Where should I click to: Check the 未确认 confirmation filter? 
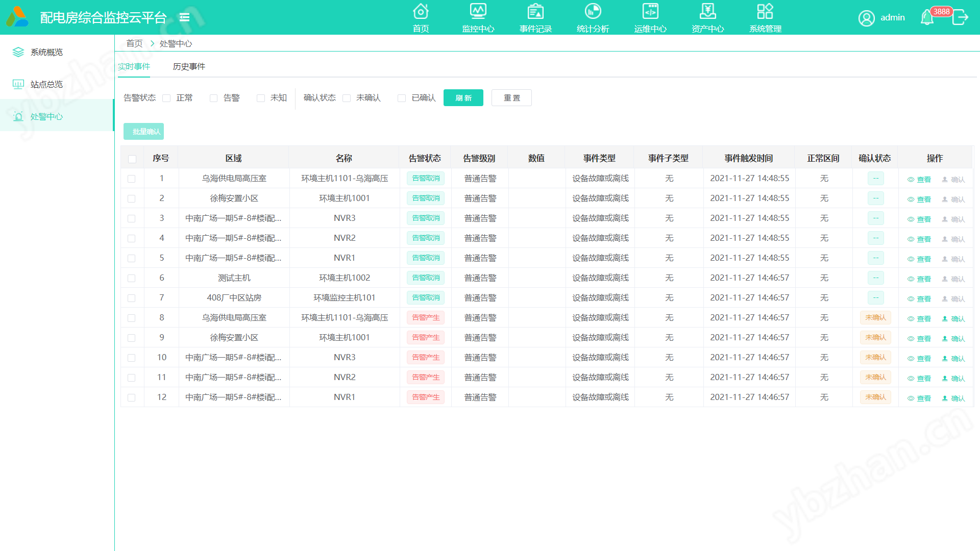347,98
